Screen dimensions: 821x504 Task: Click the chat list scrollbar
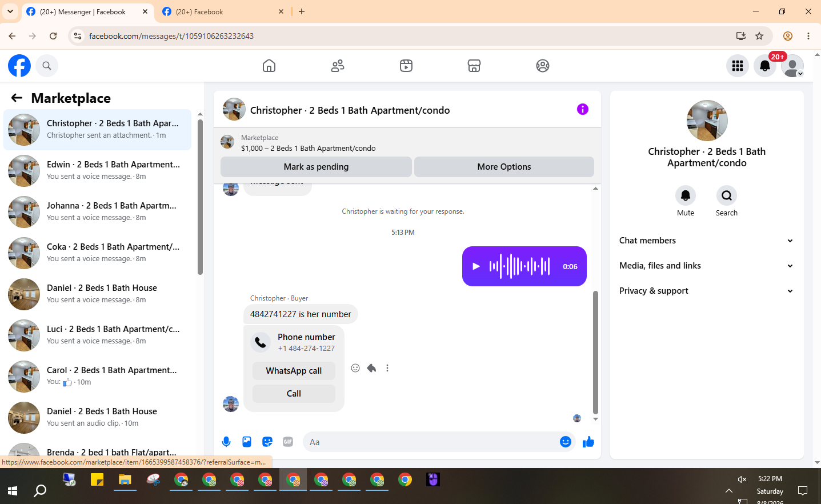point(200,197)
